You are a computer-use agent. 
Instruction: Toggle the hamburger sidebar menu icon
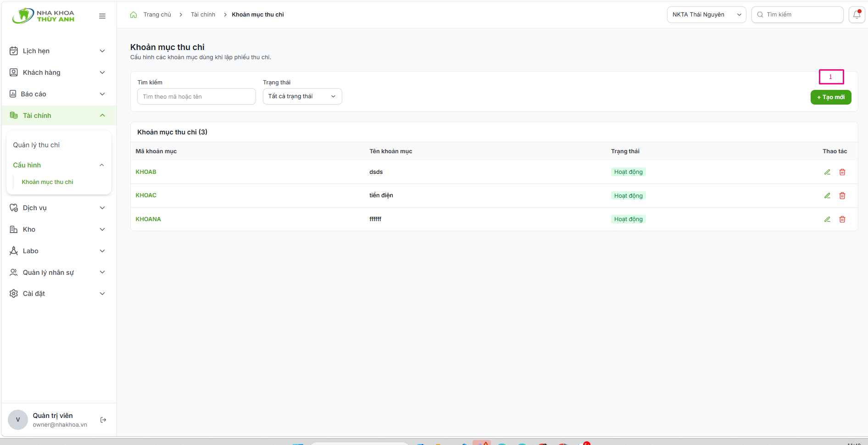102,16
